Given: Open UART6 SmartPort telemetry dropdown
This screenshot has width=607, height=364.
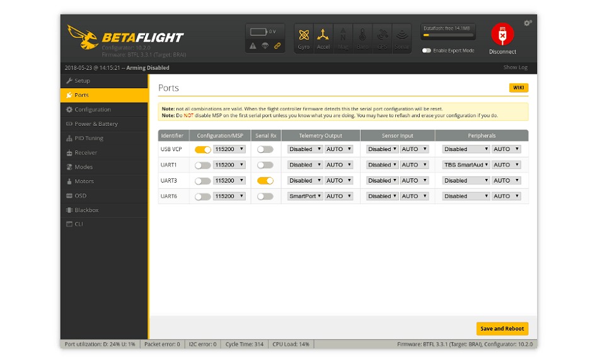Looking at the screenshot, I should (x=305, y=196).
